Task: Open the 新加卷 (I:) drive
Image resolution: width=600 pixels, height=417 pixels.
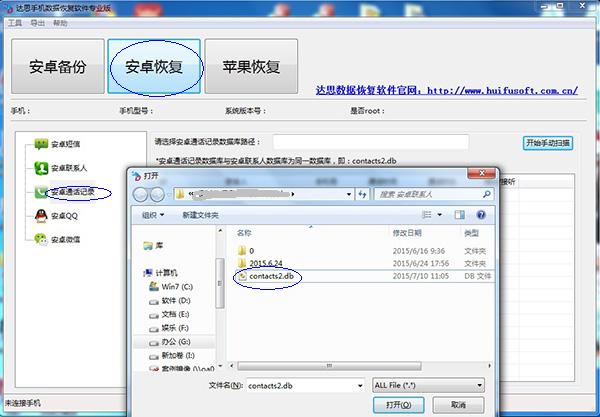Action: 172,355
